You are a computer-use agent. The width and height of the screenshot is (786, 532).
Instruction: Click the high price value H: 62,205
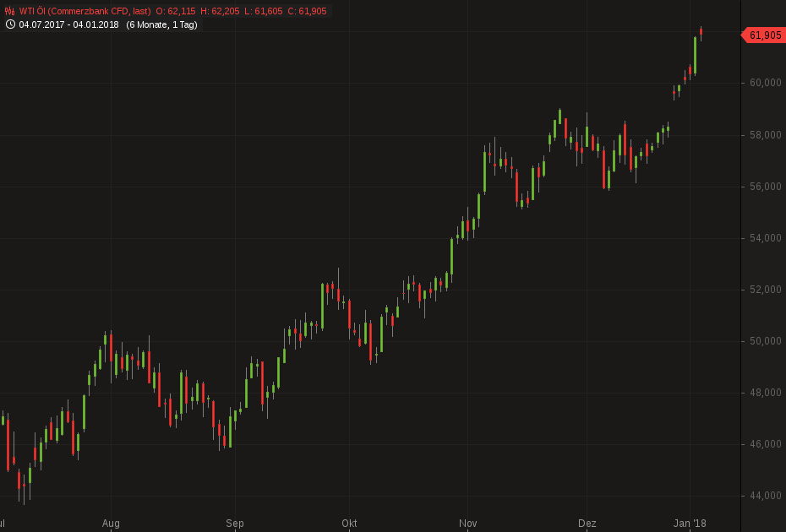pos(222,11)
